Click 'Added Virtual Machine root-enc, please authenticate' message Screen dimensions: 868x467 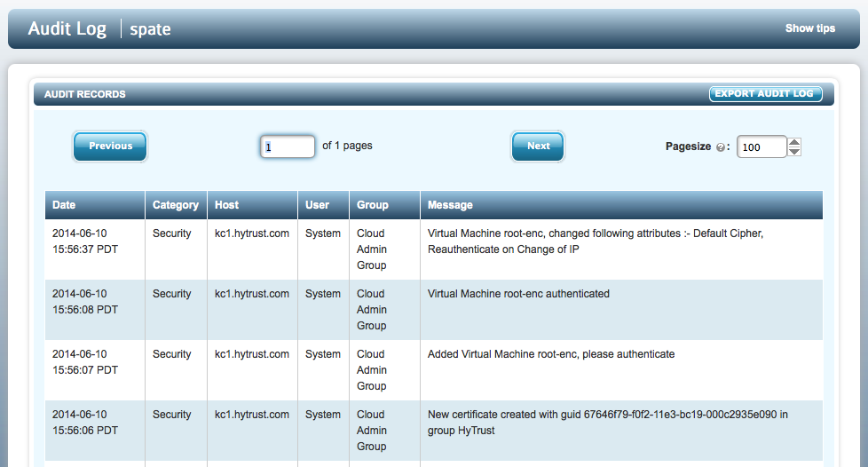point(551,354)
